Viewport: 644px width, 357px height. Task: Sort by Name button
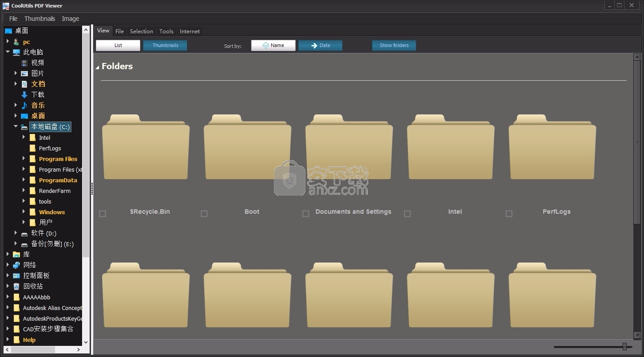coord(273,45)
